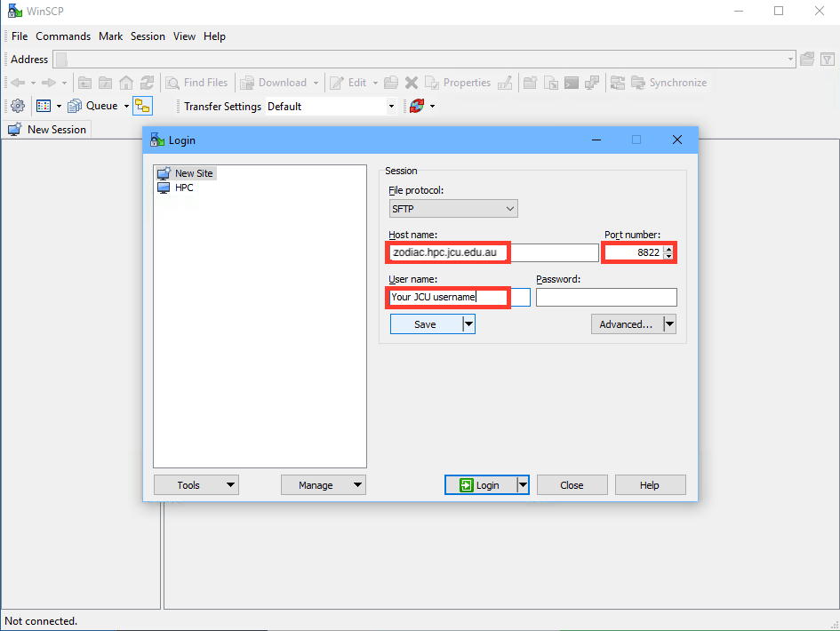This screenshot has width=840, height=631.
Task: Click the Synchronize toolbar button
Action: tap(669, 83)
